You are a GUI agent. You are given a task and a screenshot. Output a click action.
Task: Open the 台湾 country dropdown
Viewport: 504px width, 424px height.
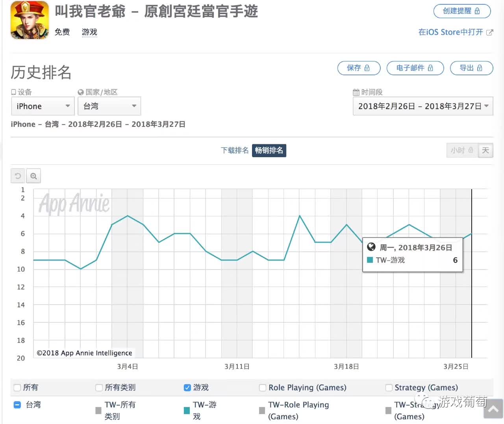tap(109, 106)
